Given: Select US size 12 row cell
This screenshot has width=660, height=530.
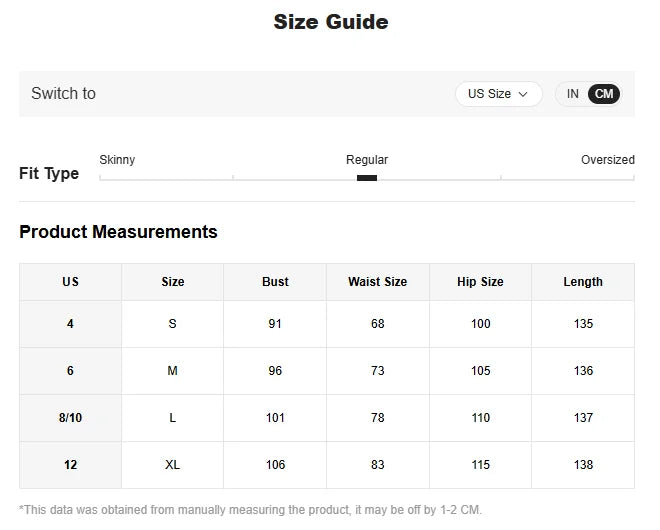Looking at the screenshot, I should point(70,465).
